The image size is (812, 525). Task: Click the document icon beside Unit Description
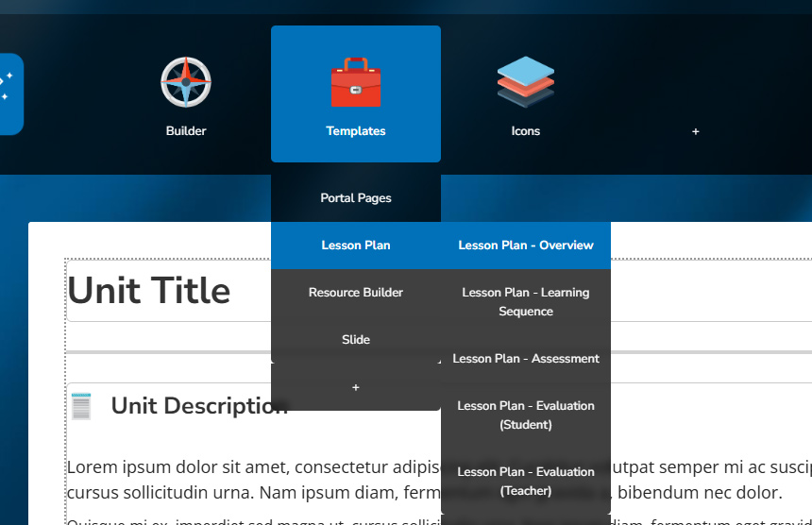point(82,406)
